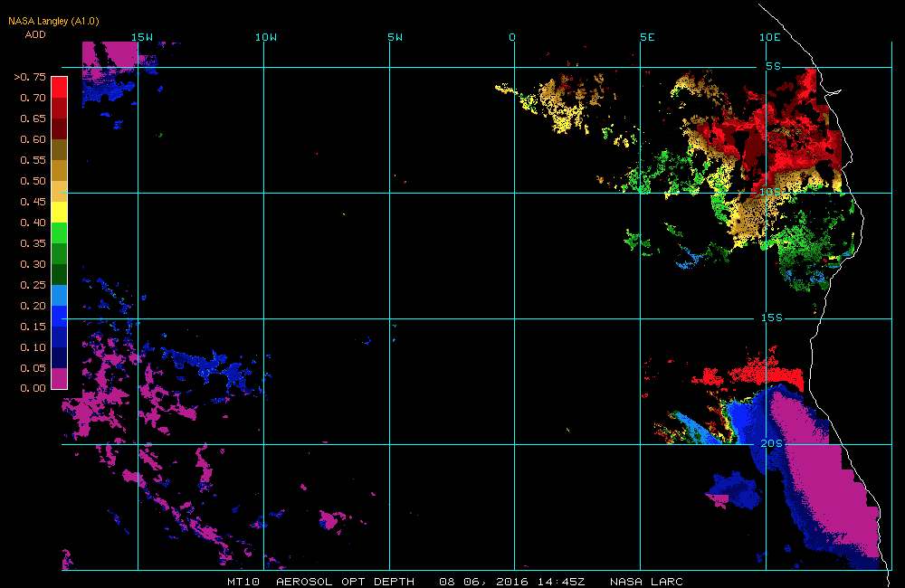
Task: Click the "5S" latitude label
Action: point(774,66)
